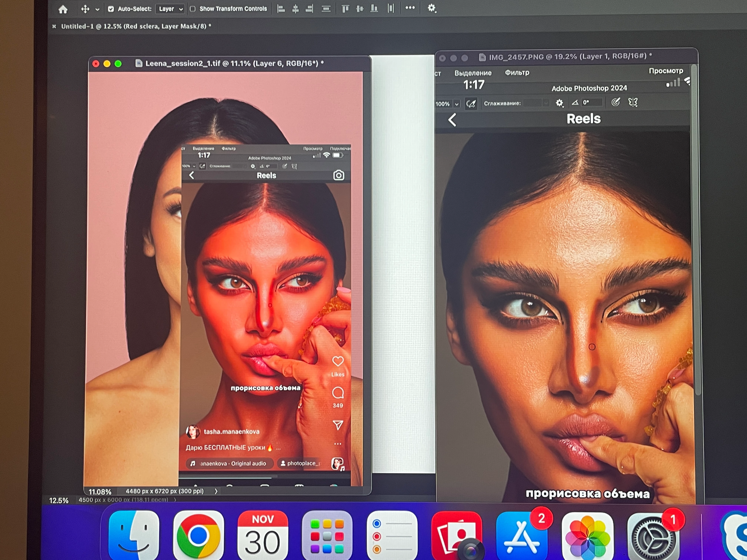This screenshot has width=747, height=560.
Task: Focus the IMG_2457.PNG document window title
Action: 567,57
